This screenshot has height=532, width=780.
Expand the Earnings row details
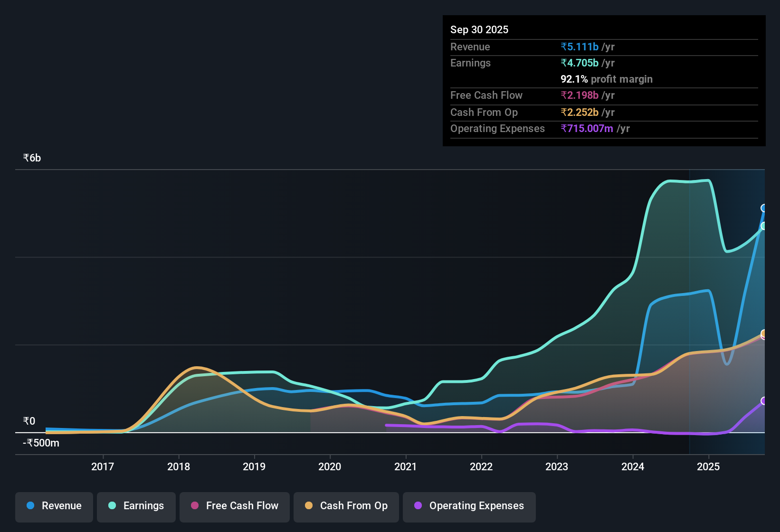(x=470, y=63)
